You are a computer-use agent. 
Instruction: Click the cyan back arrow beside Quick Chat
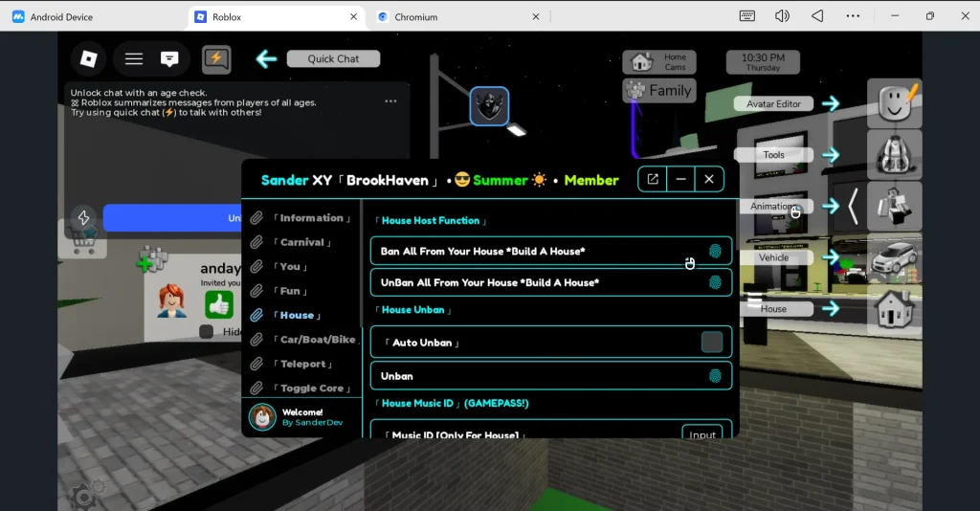(266, 59)
